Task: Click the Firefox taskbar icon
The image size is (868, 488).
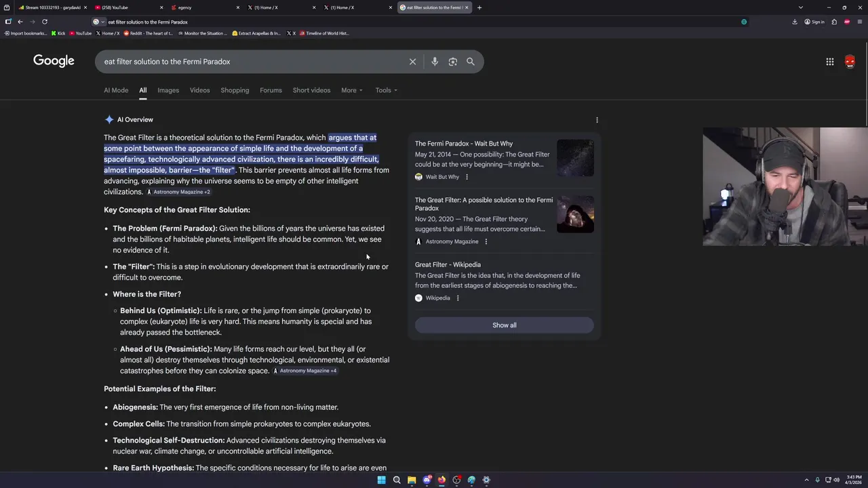Action: (x=441, y=480)
